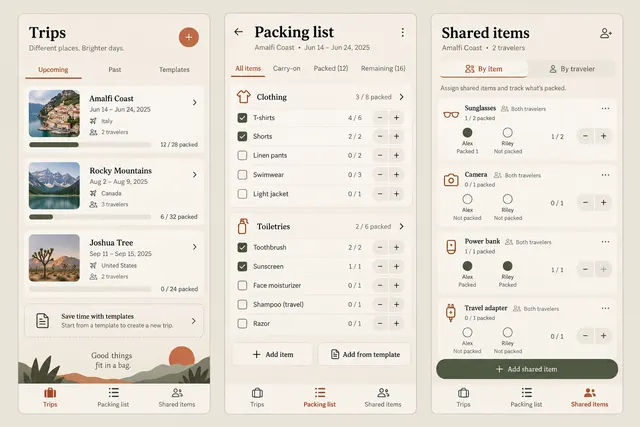Decrease Shorts count with minus

[x=380, y=136]
